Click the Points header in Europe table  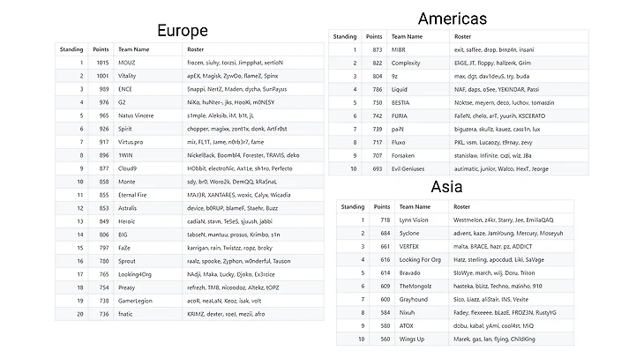coord(101,49)
